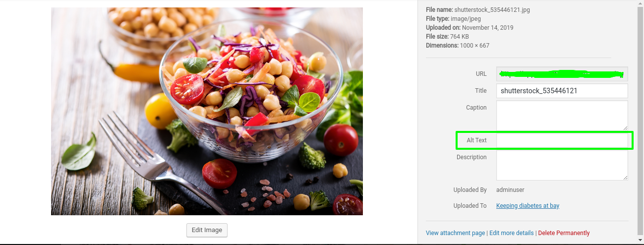The image size is (644, 245).
Task: Click the Title field with shutterstock_535446121
Action: pyautogui.click(x=562, y=91)
